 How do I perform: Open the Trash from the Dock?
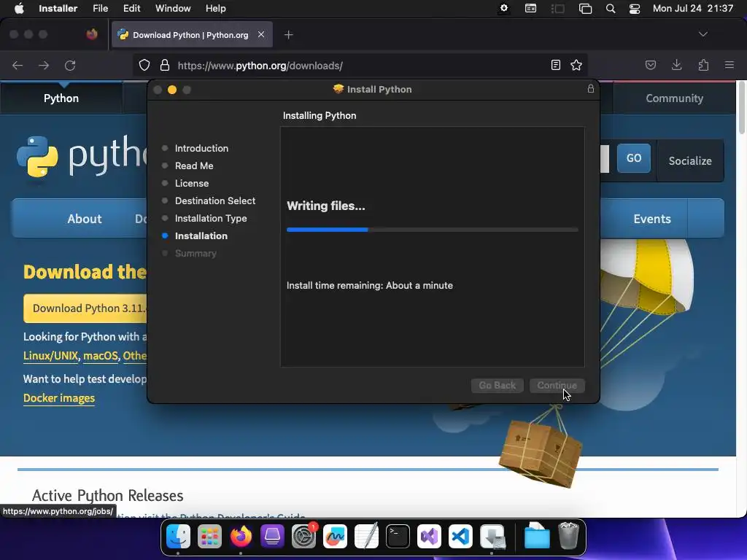(x=568, y=536)
